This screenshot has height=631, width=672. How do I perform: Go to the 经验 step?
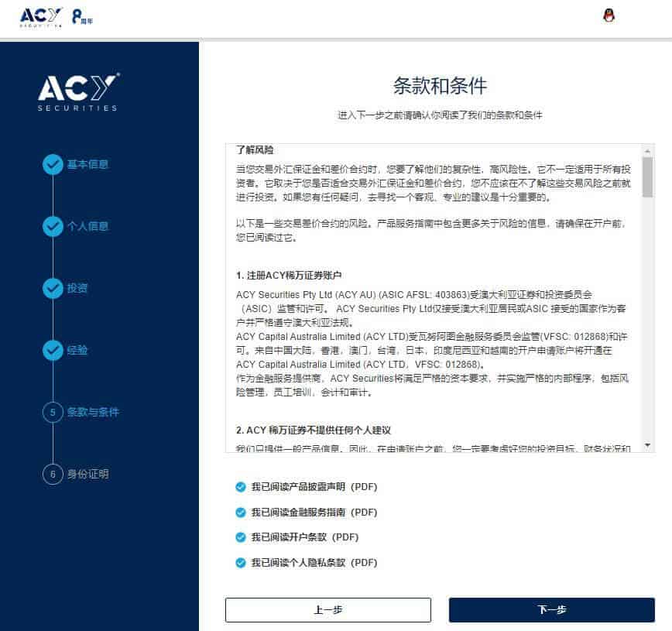77,350
